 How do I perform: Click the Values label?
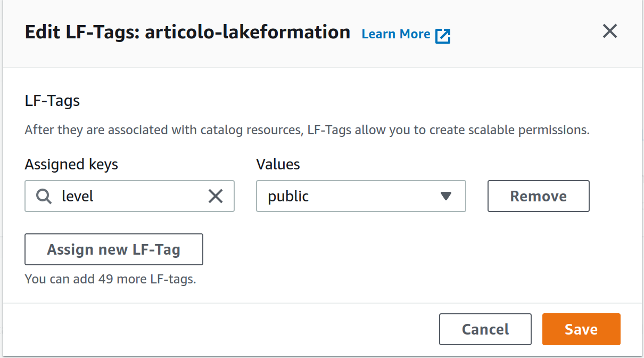tap(278, 165)
